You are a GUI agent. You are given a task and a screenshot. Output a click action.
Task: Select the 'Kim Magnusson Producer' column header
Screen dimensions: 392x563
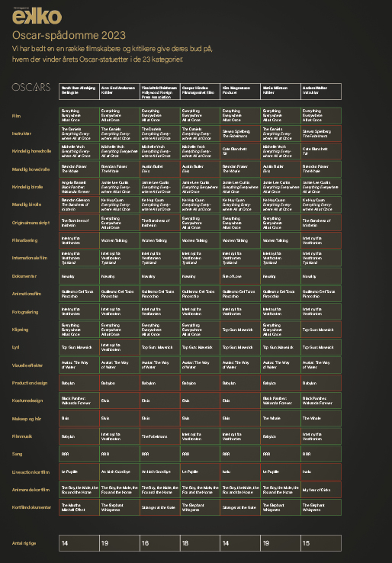pyautogui.click(x=240, y=92)
